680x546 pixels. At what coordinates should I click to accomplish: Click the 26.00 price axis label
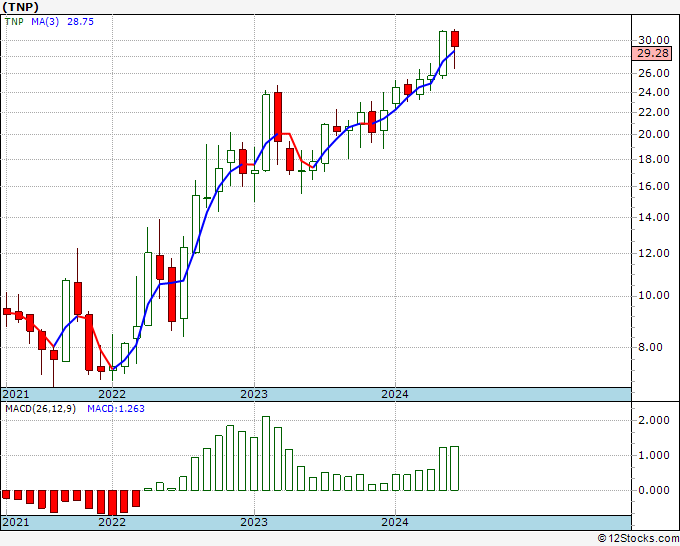point(654,73)
